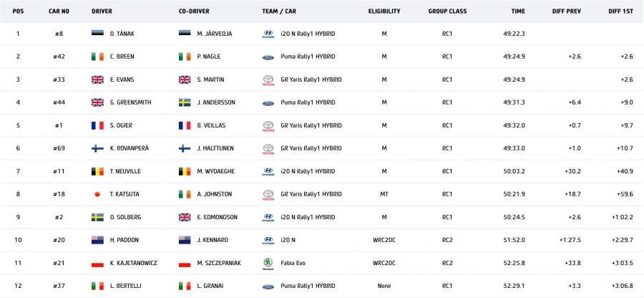Viewport: 644px width, 298px height.
Task: Click the Skoda logo in Kajetanowicz's row
Action: click(268, 263)
